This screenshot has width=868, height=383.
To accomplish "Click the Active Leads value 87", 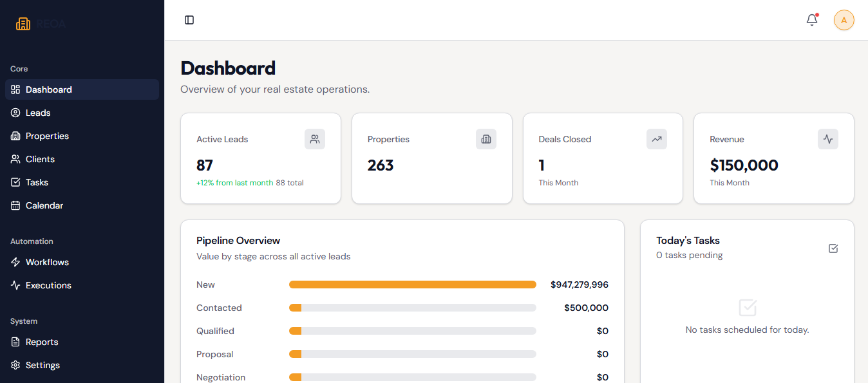I will point(205,165).
